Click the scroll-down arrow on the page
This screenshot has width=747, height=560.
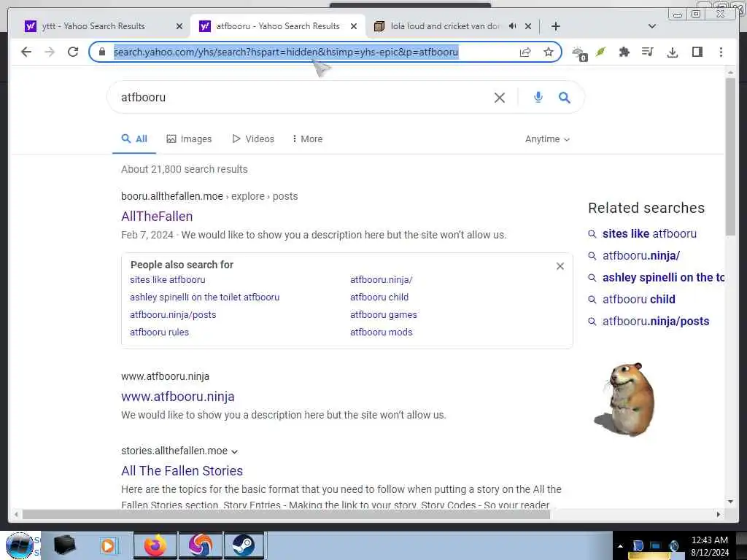730,502
